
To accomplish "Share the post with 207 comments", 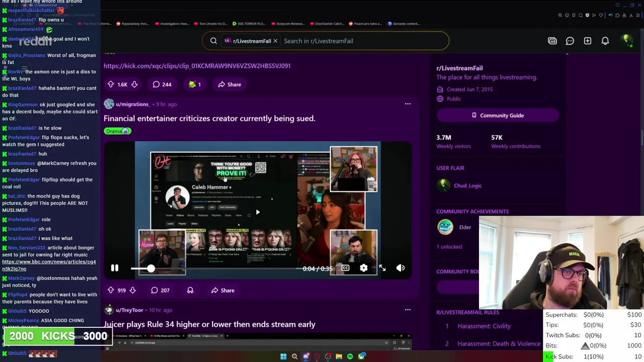I will [x=222, y=290].
